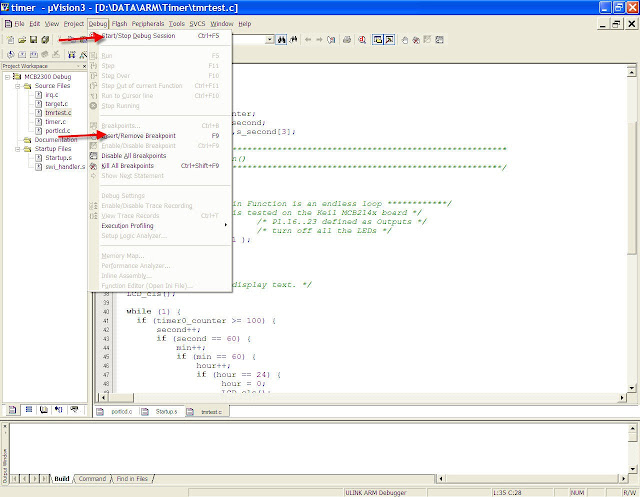
Task: Choose Start/Stop Debug Session menu item
Action: click(160, 36)
